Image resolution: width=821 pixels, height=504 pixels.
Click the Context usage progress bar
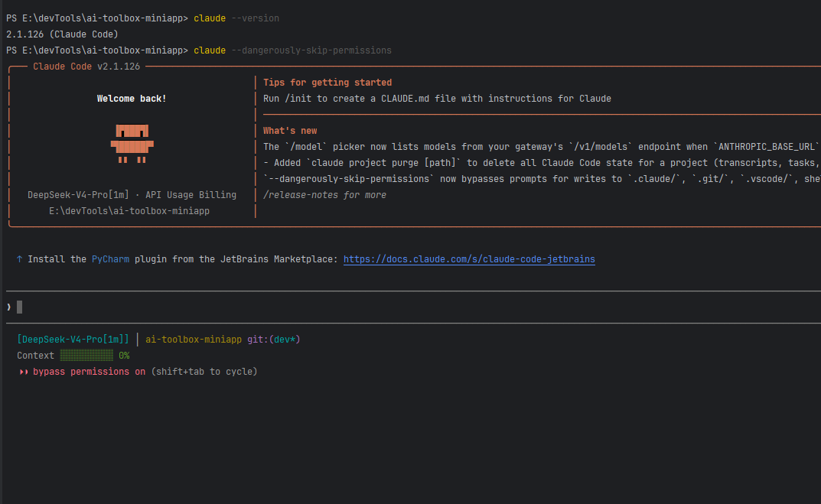86,356
